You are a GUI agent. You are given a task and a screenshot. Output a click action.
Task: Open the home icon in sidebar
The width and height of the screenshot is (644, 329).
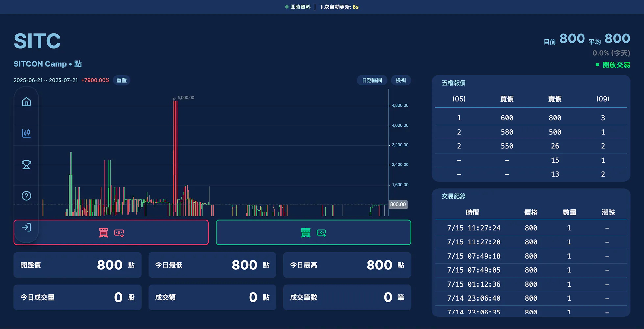pyautogui.click(x=26, y=102)
